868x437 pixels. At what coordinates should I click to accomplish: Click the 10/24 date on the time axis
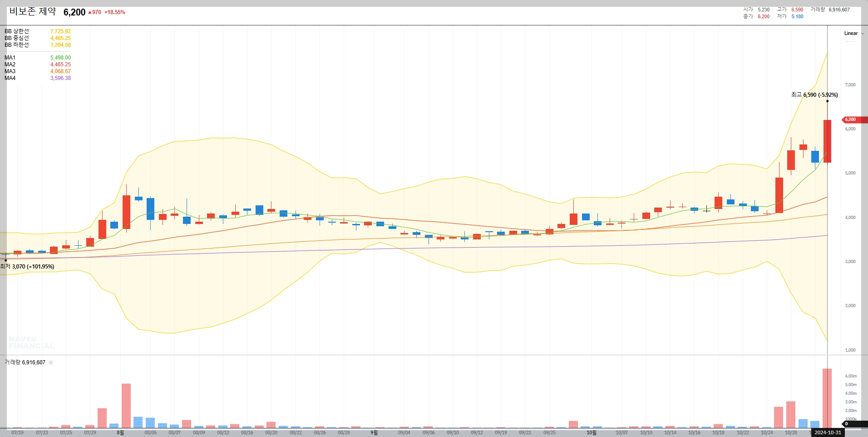tap(767, 432)
